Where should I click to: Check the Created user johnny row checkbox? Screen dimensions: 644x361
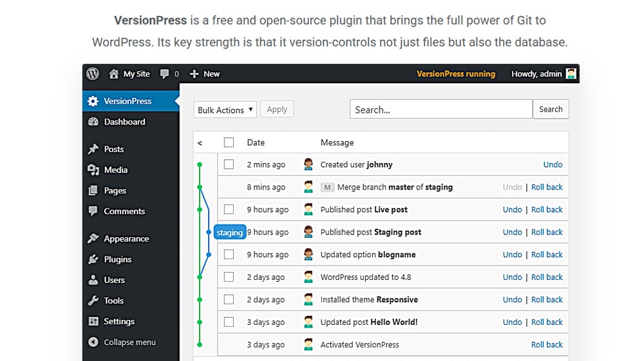point(229,164)
